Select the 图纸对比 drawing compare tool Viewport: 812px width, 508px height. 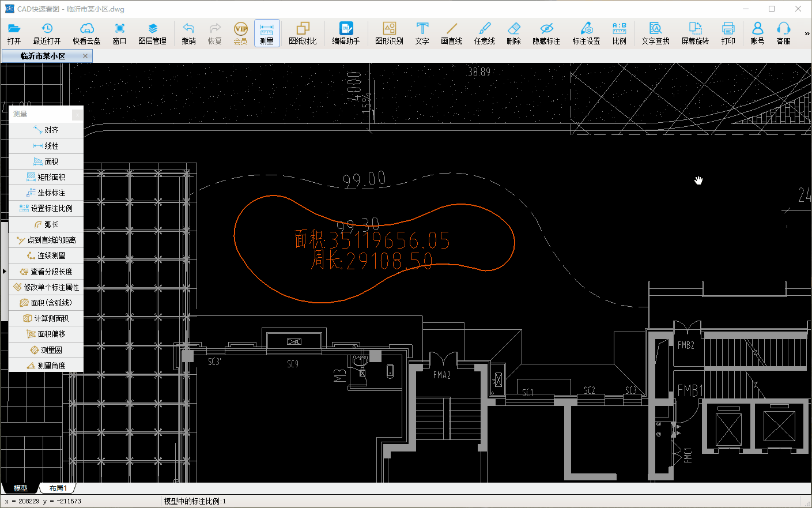pos(303,33)
